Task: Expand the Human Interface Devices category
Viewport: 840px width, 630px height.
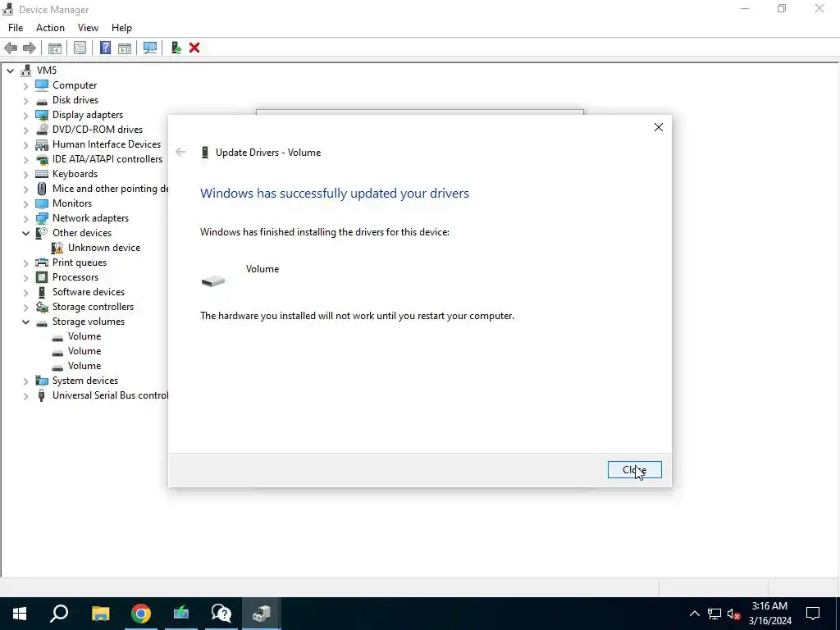Action: click(25, 144)
